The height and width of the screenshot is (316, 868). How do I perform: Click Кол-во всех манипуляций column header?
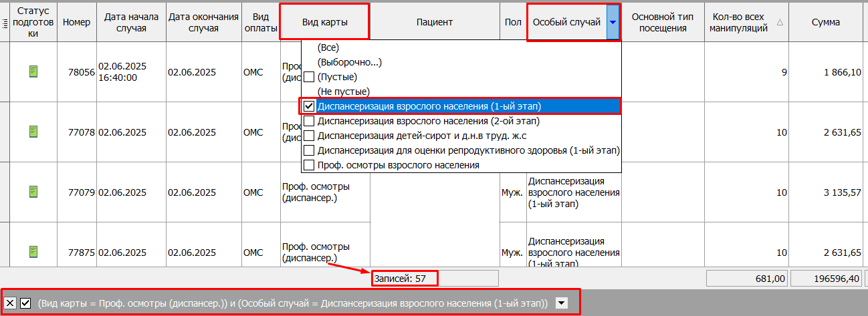(747, 22)
